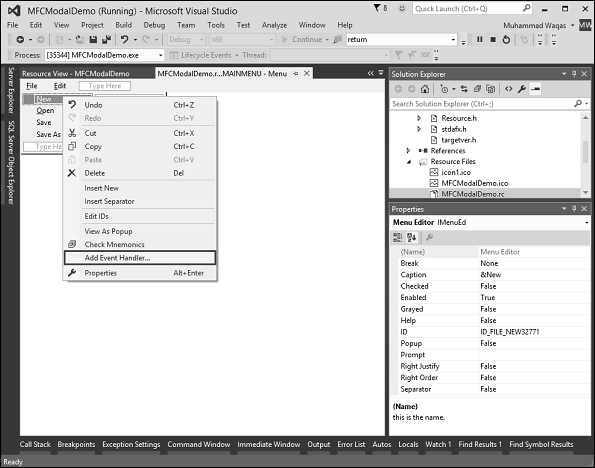Click Categorized view icon in Properties panel

(398, 238)
